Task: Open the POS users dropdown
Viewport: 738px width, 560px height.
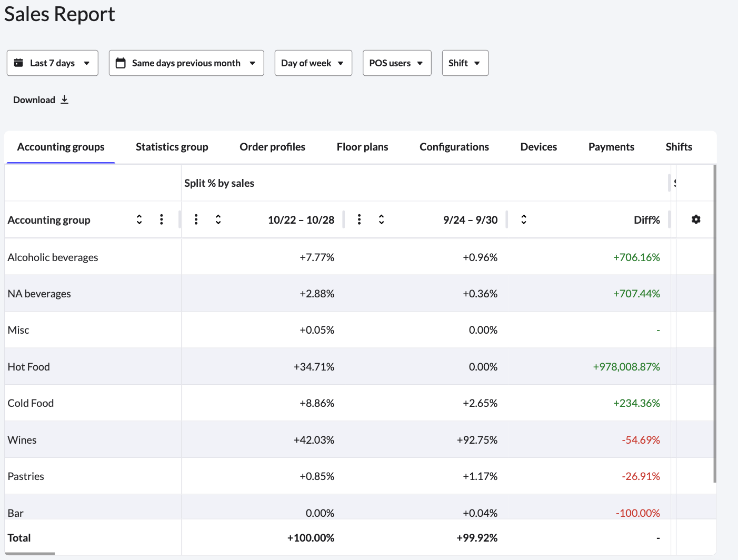Action: (396, 63)
